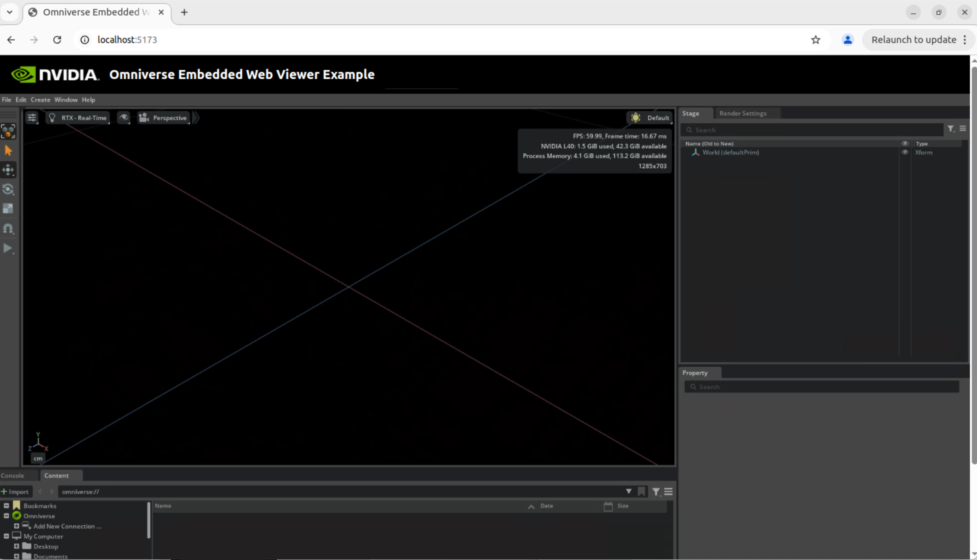This screenshot has height=560, width=977.
Task: Open viewport settings sliders icon
Action: [x=31, y=118]
